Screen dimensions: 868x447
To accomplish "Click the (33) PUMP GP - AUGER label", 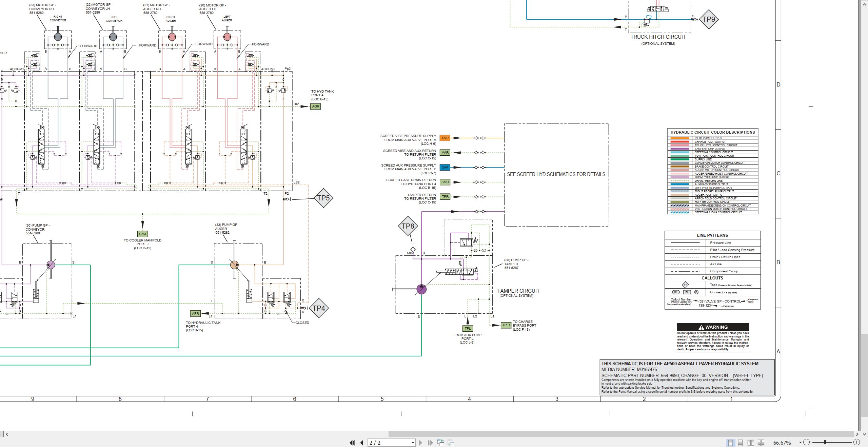I will (227, 229).
